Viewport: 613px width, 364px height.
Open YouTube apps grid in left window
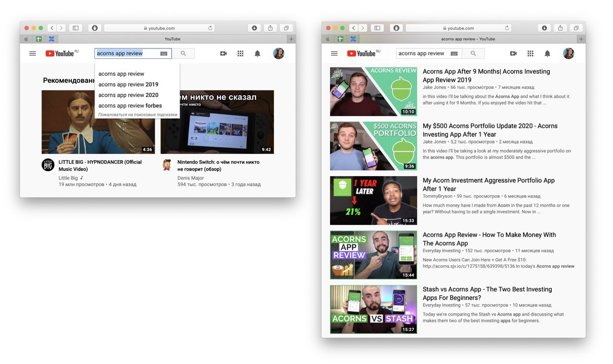240,54
